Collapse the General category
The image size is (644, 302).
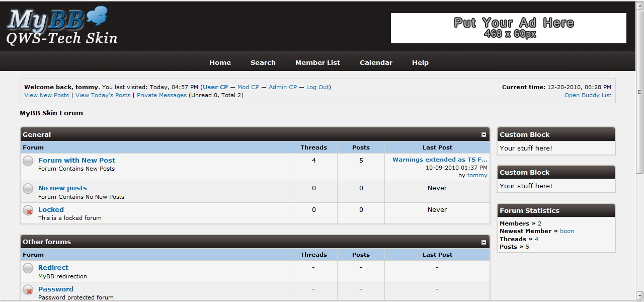click(484, 135)
